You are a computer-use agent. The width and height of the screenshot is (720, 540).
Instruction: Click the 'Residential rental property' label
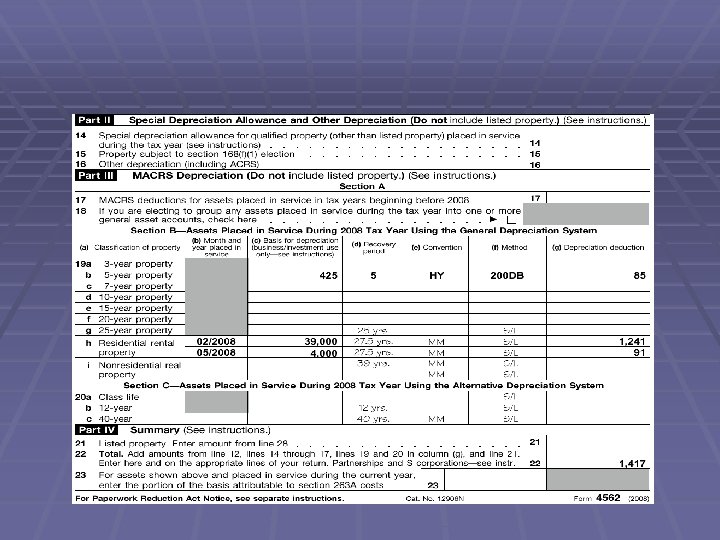[136, 348]
